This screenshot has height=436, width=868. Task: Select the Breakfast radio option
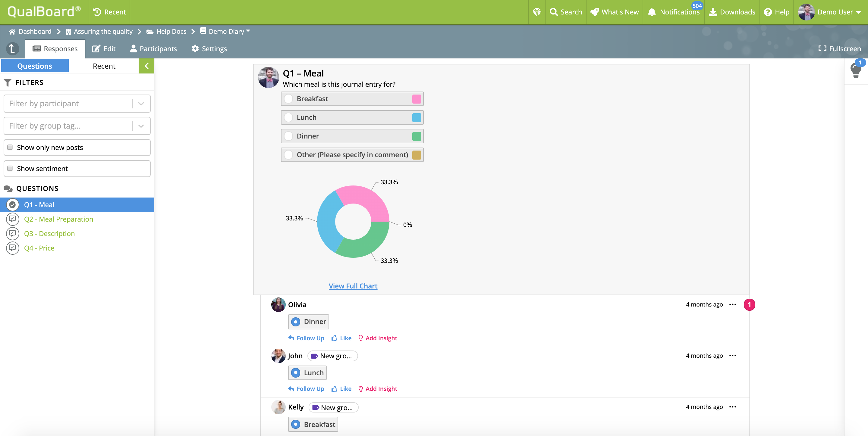[x=288, y=99]
